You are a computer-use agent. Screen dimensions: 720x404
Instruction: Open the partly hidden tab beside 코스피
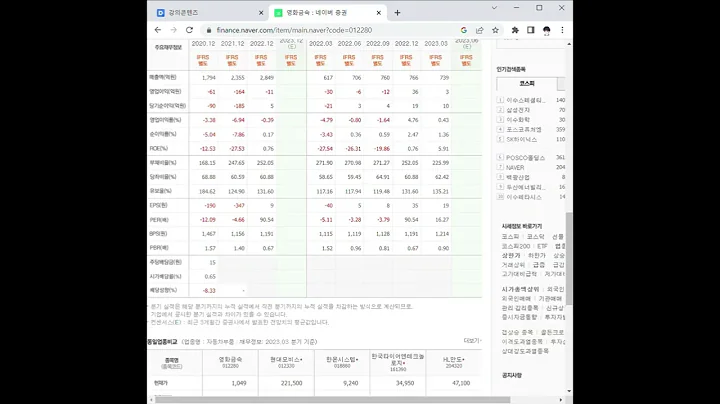[x=561, y=84]
